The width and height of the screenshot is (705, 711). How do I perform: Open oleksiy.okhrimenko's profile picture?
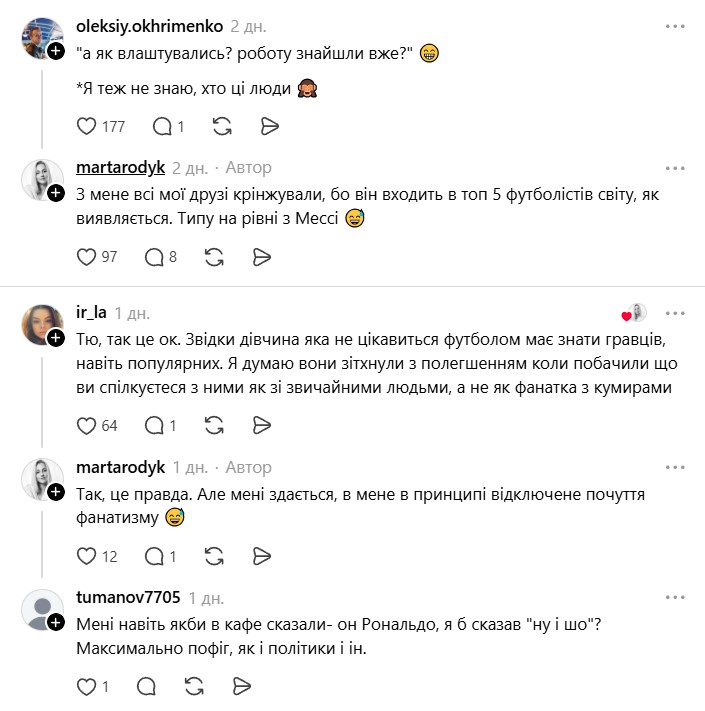click(41, 38)
